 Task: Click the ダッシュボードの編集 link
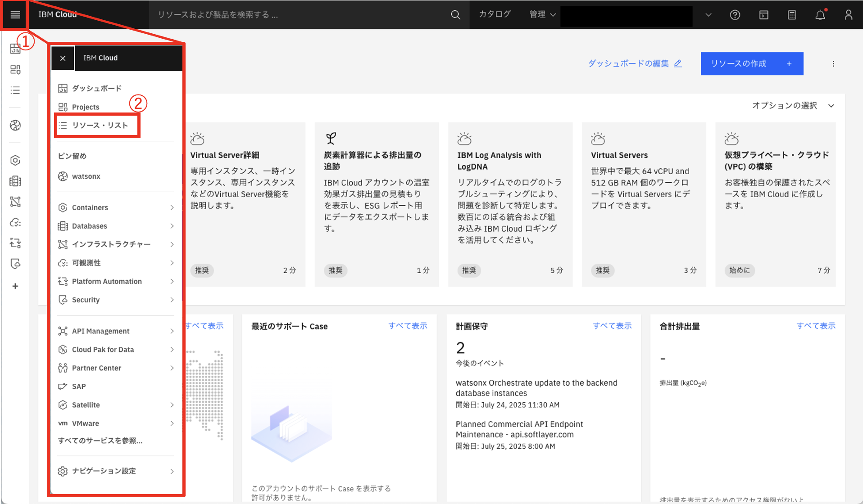click(635, 63)
